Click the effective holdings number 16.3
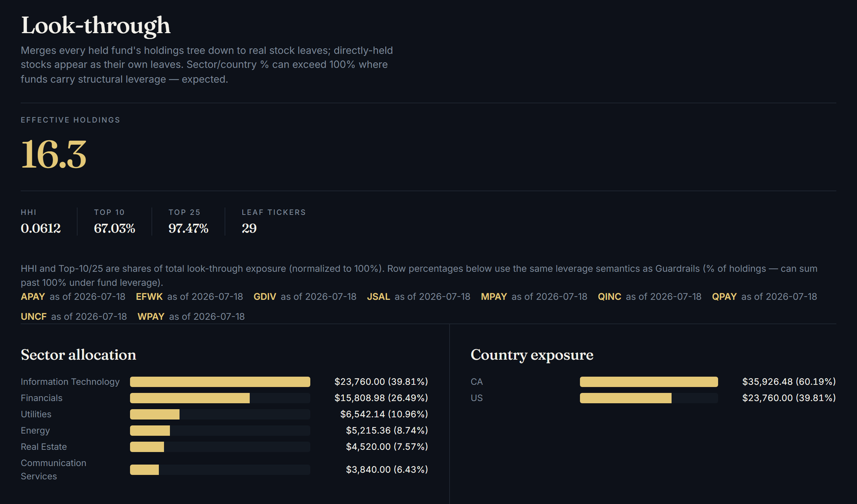 [x=54, y=155]
